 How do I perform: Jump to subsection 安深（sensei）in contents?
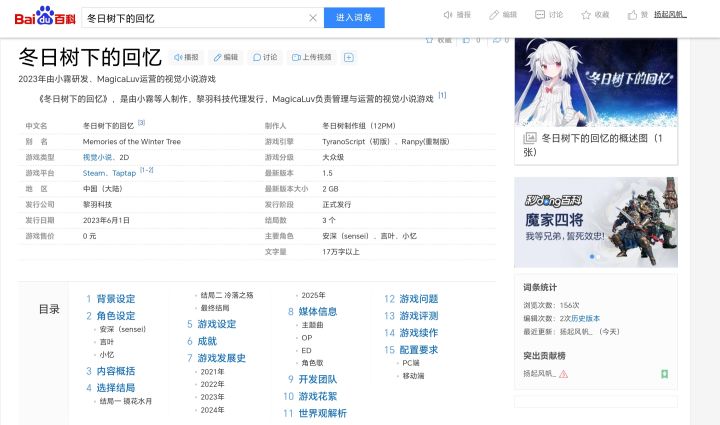pos(123,329)
